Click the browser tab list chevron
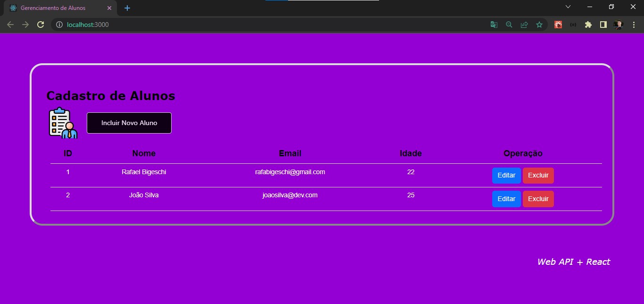The width and height of the screenshot is (644, 304). 568,7
